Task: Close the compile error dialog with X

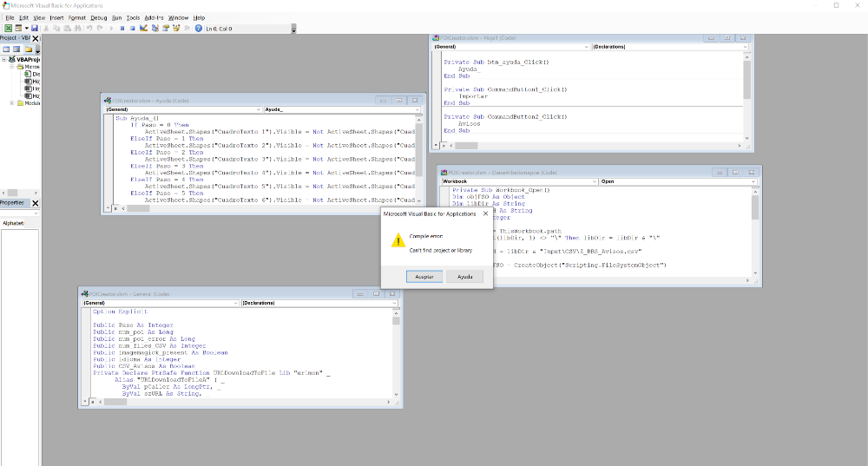Action: point(485,213)
